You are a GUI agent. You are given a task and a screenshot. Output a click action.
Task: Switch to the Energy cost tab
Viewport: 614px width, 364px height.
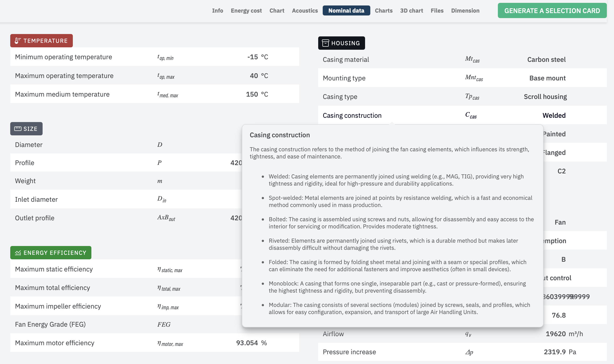coord(246,10)
